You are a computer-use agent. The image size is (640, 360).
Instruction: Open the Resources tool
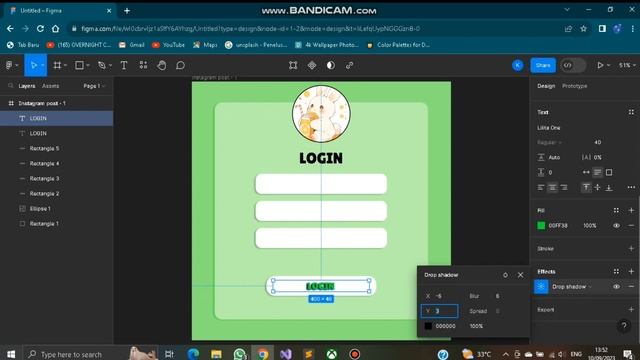(x=143, y=65)
